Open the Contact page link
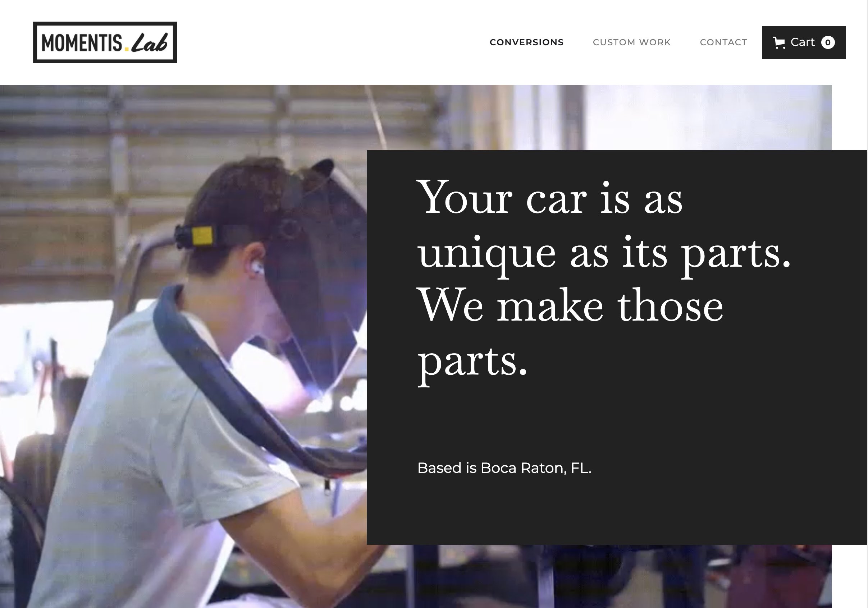Image resolution: width=868 pixels, height=608 pixels. point(723,42)
